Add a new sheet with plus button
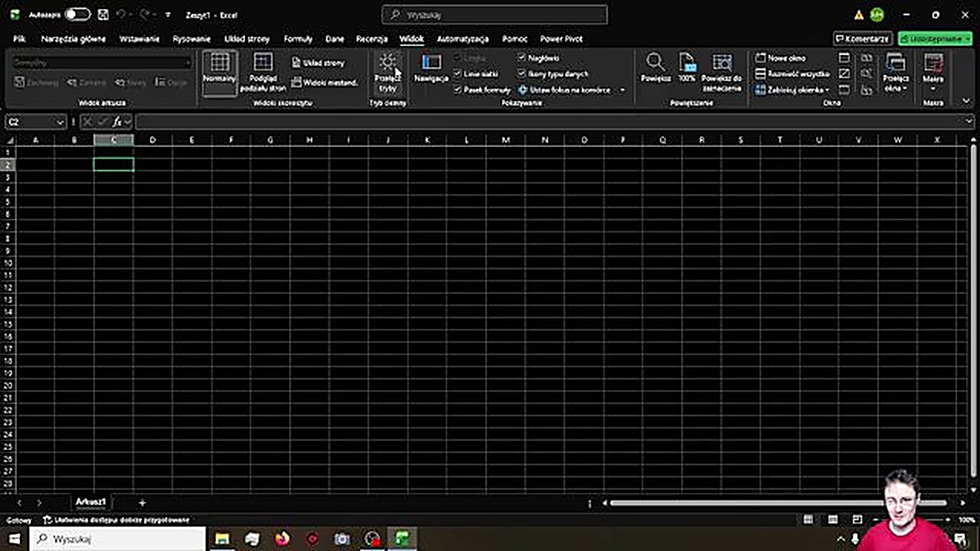Viewport: 980px width, 551px height. 142,502
